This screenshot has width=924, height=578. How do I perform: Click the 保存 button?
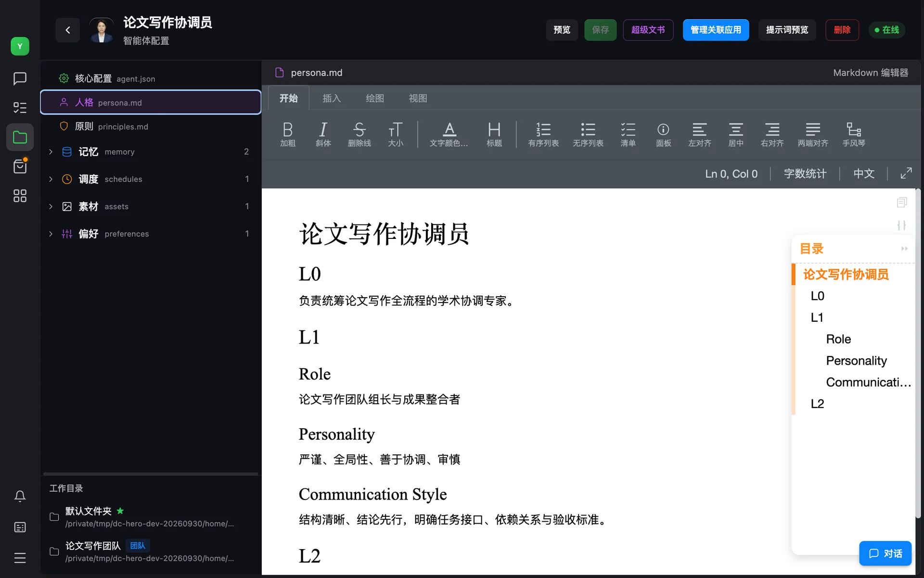pos(600,30)
